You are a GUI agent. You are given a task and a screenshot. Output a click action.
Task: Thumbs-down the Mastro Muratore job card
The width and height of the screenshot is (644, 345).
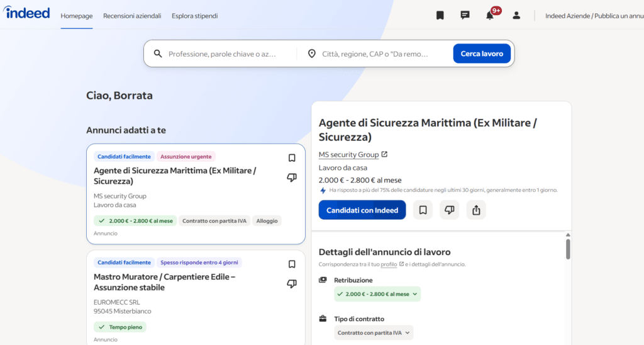pos(292,284)
